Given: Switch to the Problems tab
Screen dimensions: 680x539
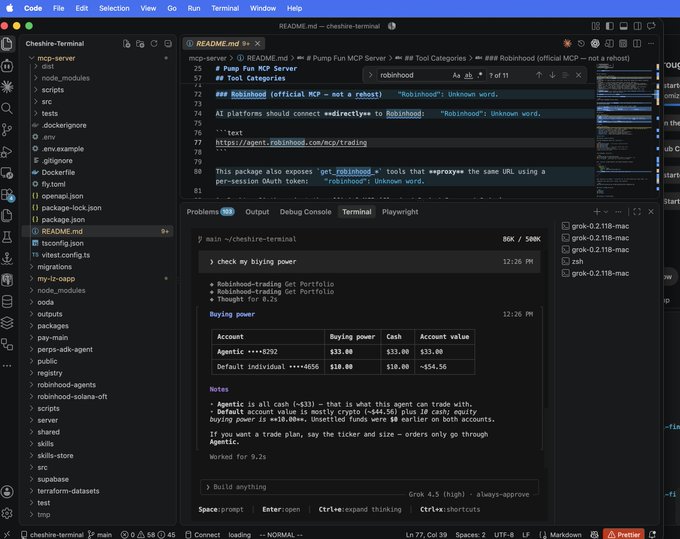Looking at the screenshot, I should (x=210, y=212).
